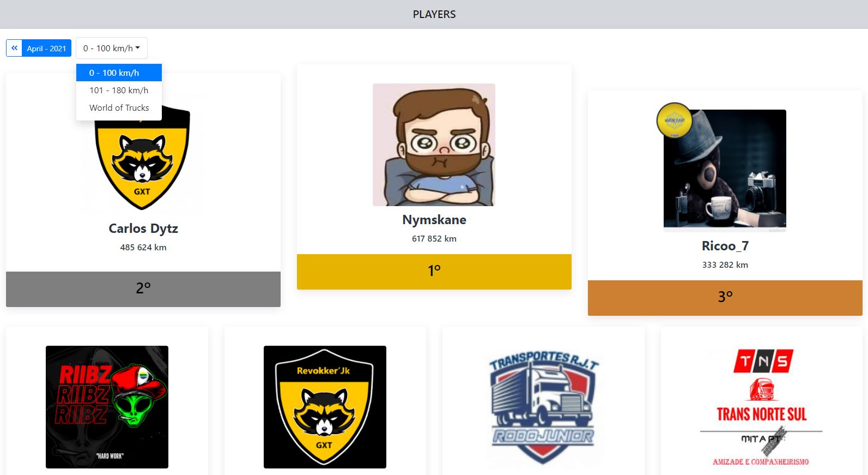The width and height of the screenshot is (868, 475).
Task: Open Nymskane's bearded cartoon avatar
Action: click(x=434, y=145)
